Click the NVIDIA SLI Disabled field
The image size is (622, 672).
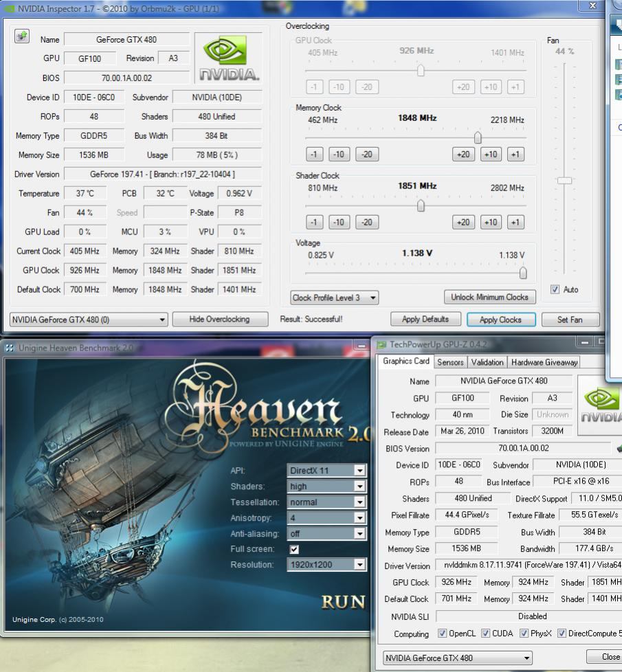(x=529, y=616)
